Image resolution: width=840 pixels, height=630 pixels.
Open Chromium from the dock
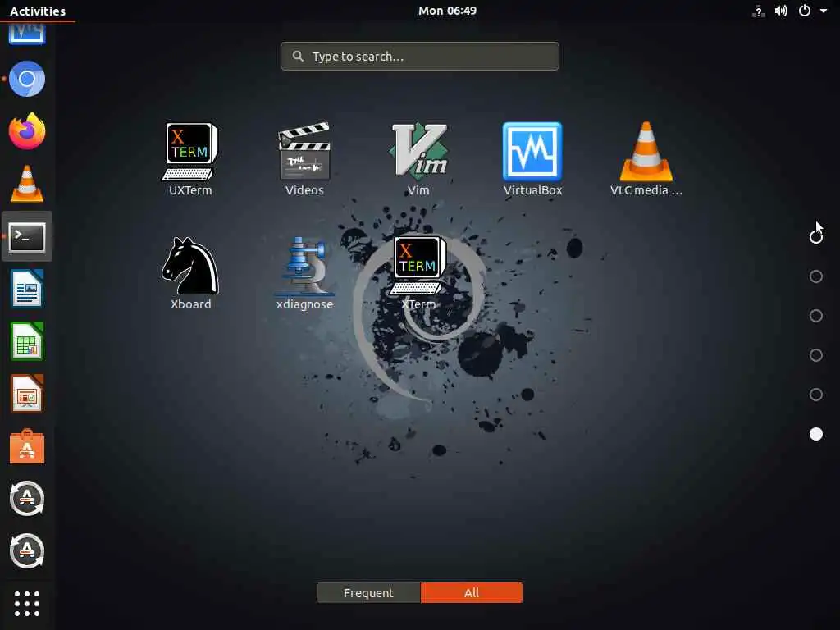(x=27, y=80)
